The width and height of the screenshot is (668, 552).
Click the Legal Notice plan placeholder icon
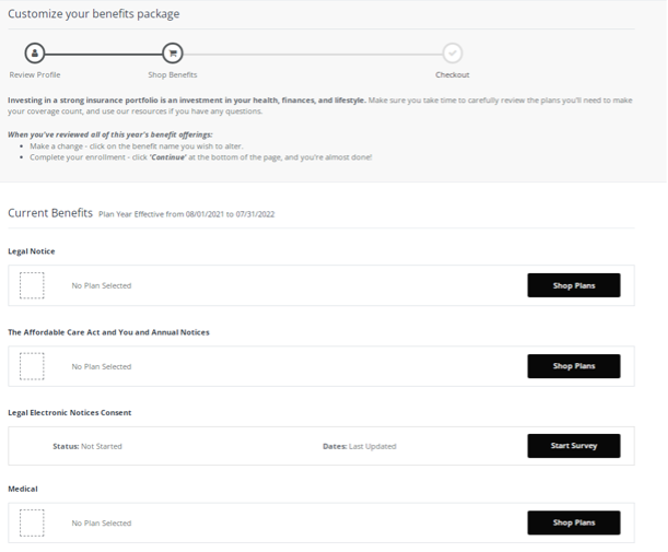32,285
